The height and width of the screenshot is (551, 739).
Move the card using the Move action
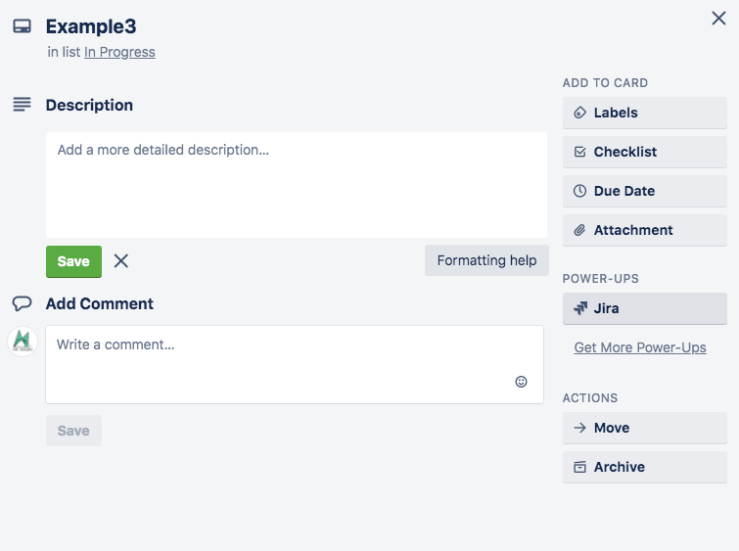coord(644,428)
